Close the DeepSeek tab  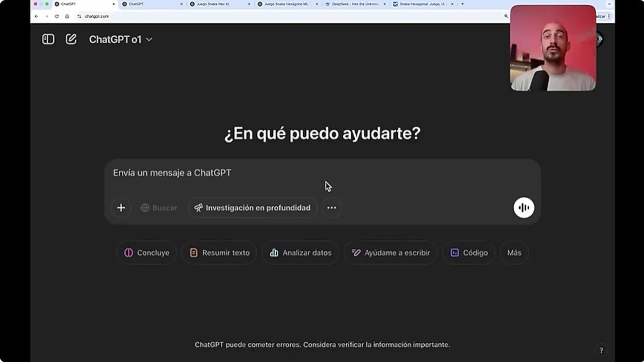click(384, 4)
